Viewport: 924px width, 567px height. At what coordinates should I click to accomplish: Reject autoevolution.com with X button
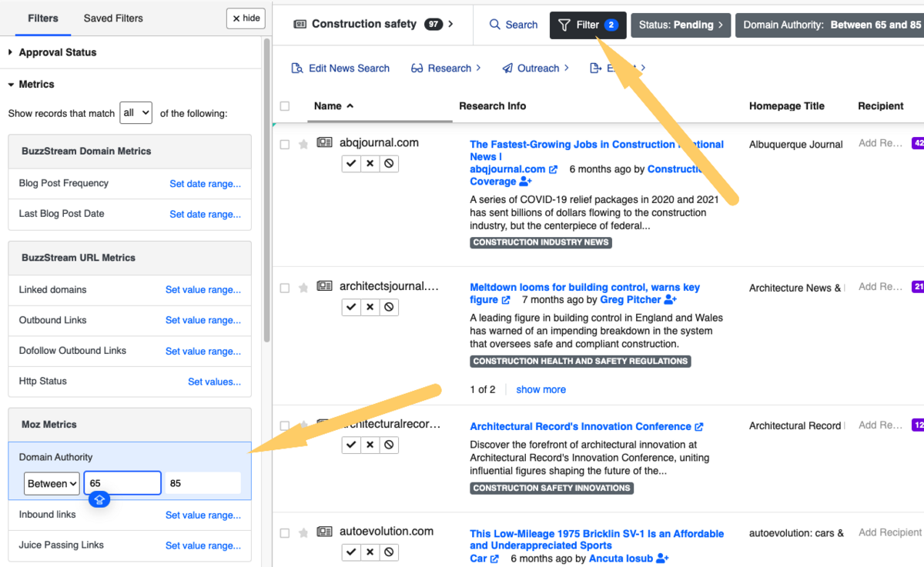[x=370, y=552]
